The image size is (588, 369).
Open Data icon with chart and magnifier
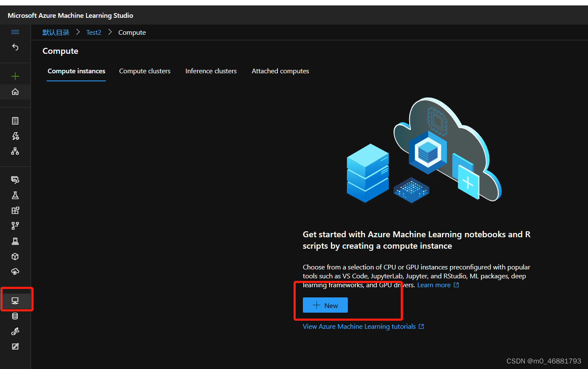click(15, 180)
